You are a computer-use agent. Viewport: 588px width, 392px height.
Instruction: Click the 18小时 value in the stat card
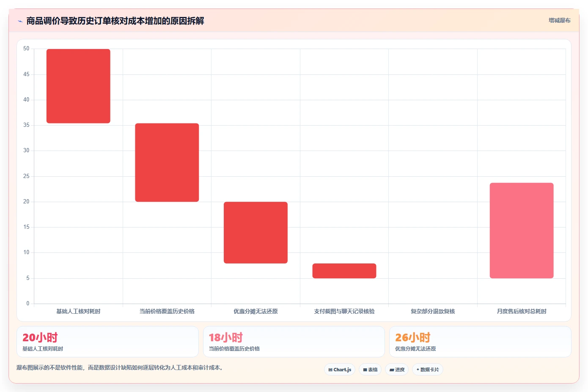tap(226, 337)
